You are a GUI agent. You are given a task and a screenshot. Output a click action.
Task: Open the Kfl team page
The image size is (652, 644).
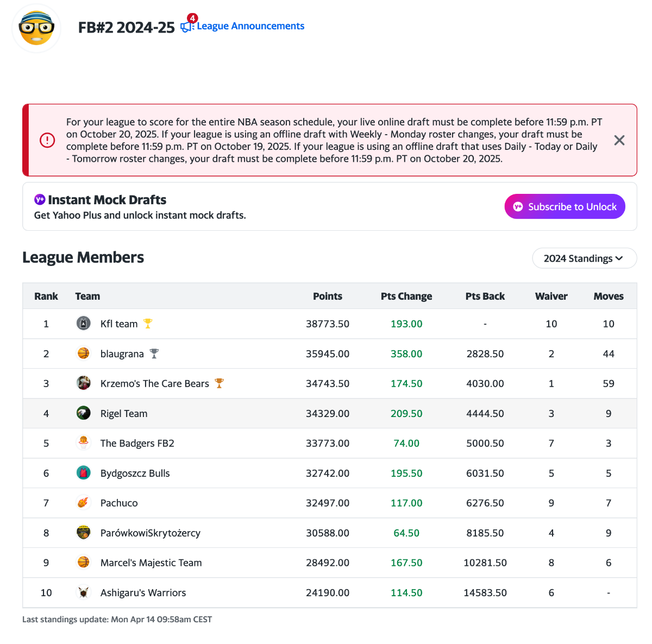pyautogui.click(x=119, y=324)
